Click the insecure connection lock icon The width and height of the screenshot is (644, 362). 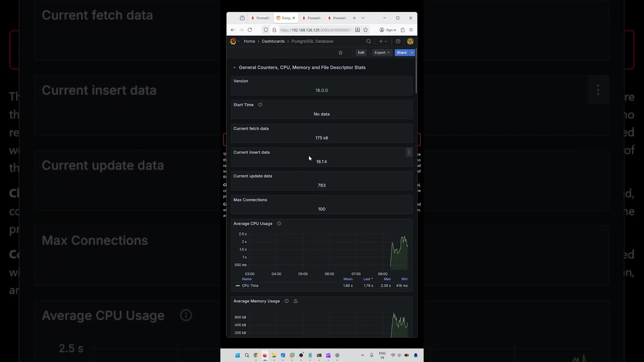274,30
